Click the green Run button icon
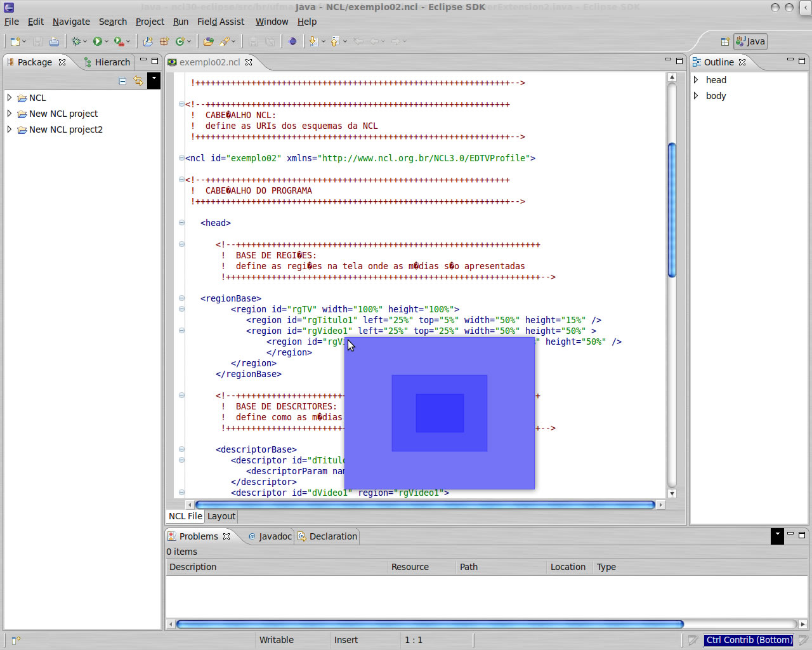The image size is (812, 650). click(98, 41)
